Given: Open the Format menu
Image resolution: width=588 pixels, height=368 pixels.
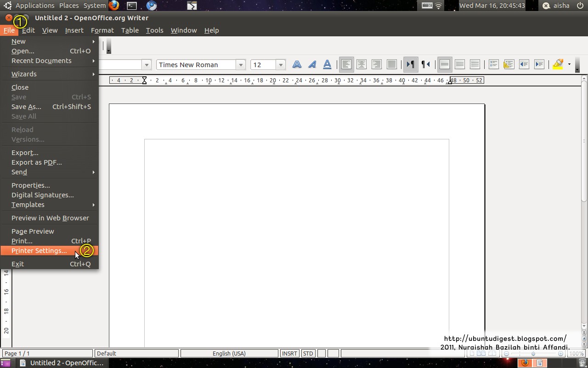Looking at the screenshot, I should 102,30.
